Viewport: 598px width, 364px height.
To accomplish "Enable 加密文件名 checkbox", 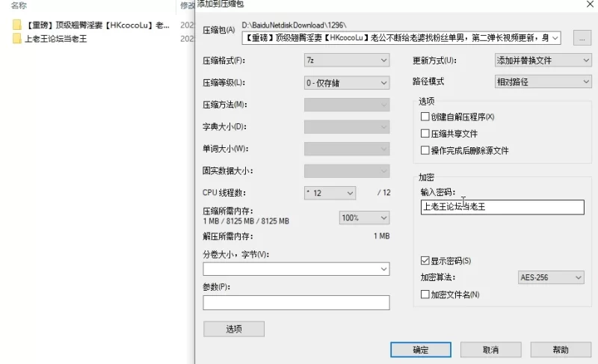I will (425, 294).
